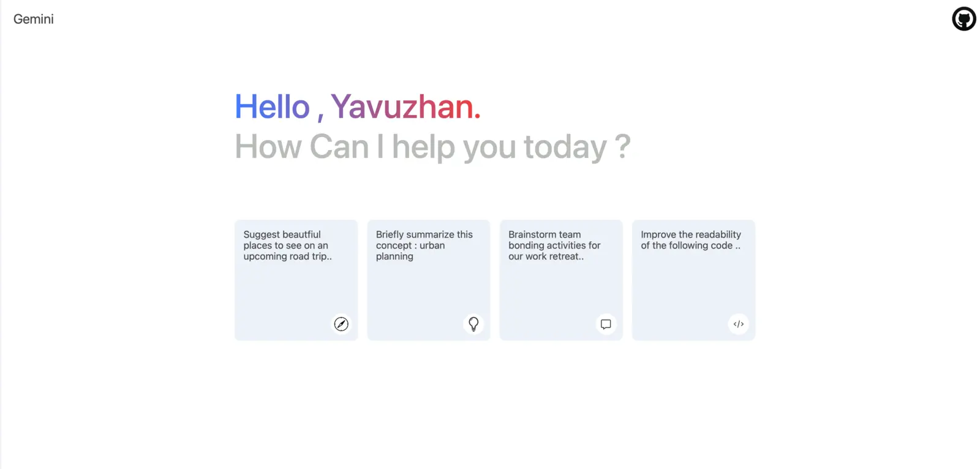This screenshot has height=469, width=980.
Task: Click the lightbulb icon on urban planning card
Action: coord(473,324)
